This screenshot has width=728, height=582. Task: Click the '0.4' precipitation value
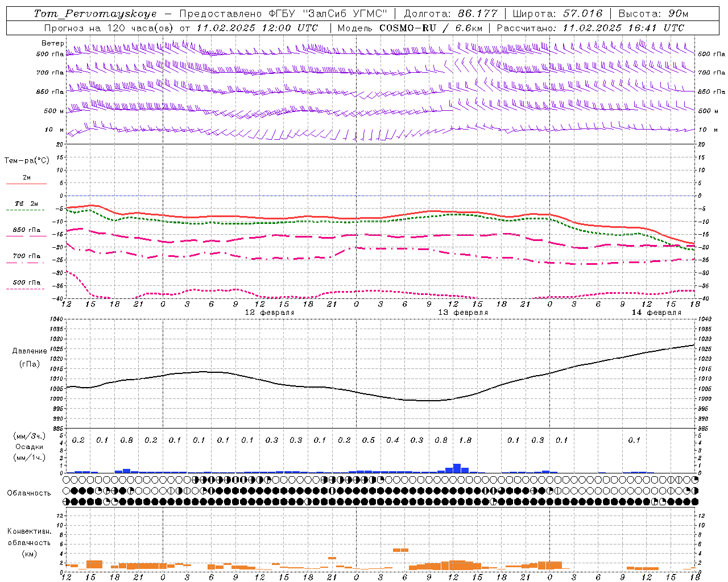point(392,440)
